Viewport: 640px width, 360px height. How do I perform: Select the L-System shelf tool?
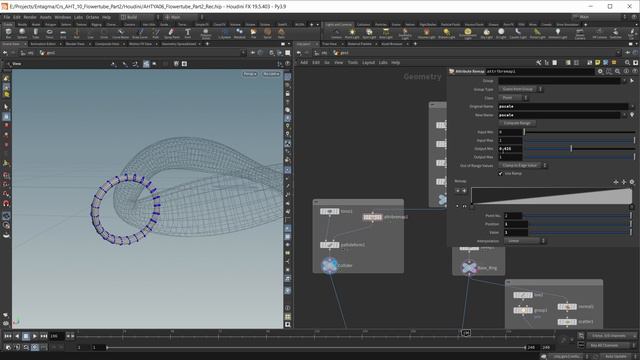point(224,33)
